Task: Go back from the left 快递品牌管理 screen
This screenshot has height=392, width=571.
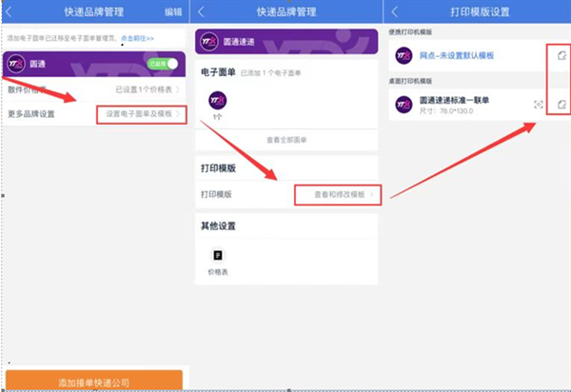Action: click(9, 11)
